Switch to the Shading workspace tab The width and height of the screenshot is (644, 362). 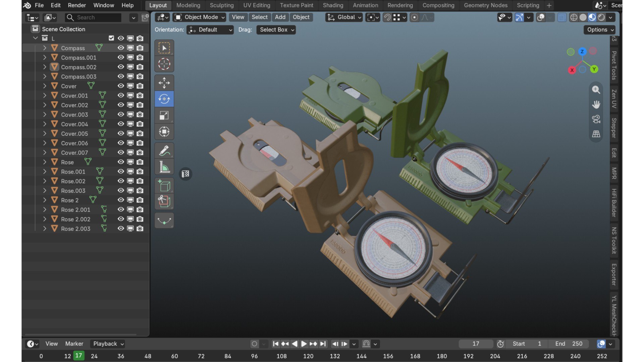[333, 5]
